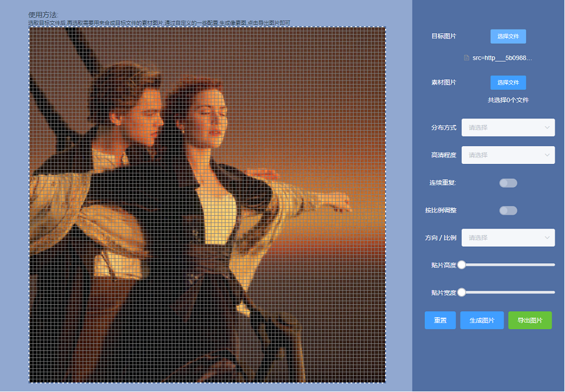Click the 目标图片 label
The width and height of the screenshot is (565, 392).
(x=443, y=37)
